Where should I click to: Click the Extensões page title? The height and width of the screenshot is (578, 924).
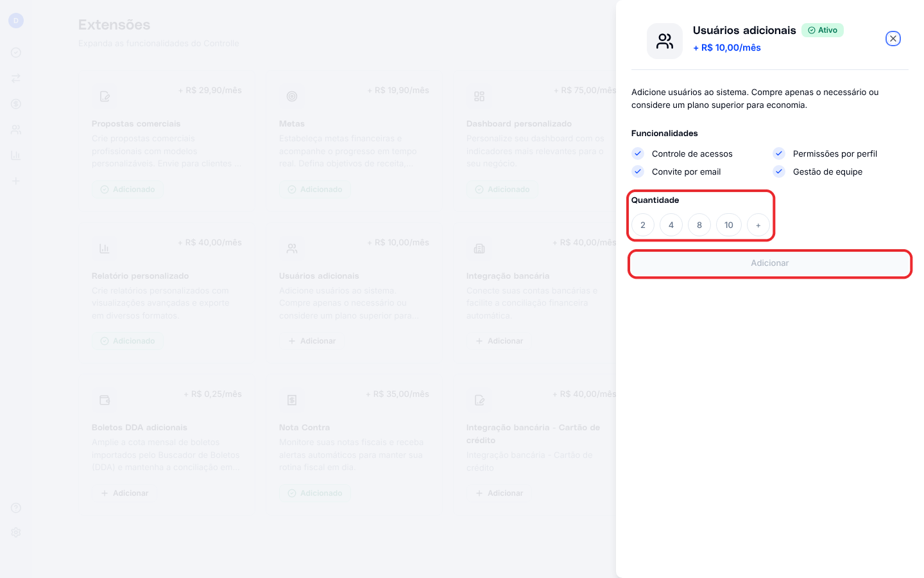[114, 24]
